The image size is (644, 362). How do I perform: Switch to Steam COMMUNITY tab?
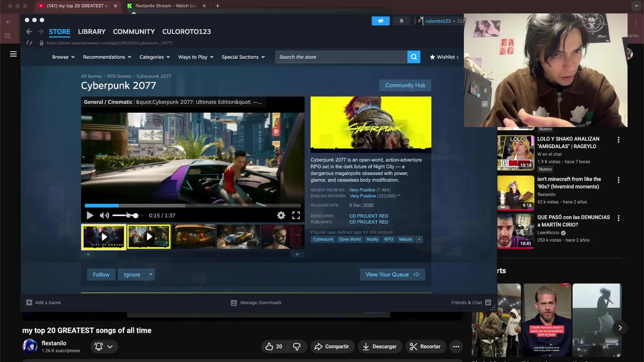(134, 32)
